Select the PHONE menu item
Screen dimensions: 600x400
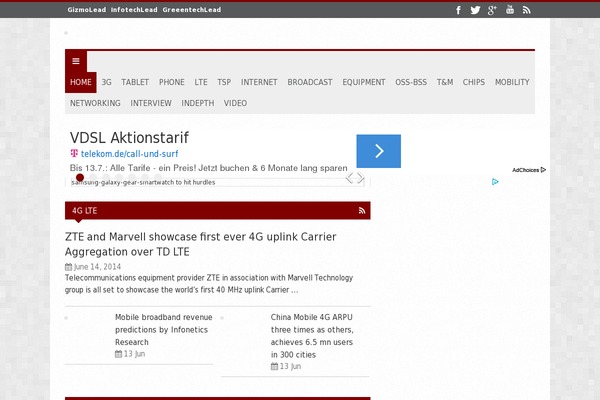[x=171, y=82]
